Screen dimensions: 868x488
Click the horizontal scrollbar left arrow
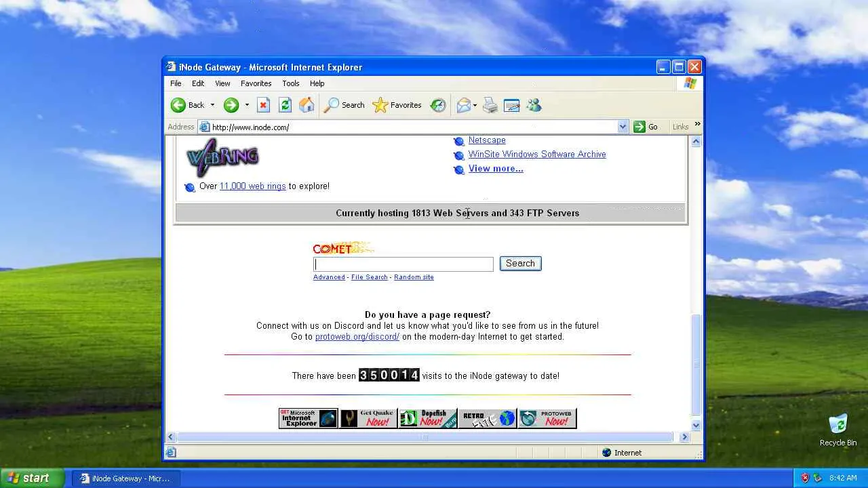click(x=171, y=437)
